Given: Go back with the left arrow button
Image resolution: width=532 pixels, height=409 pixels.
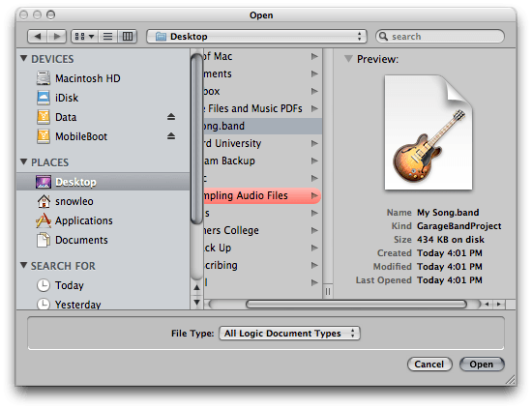Looking at the screenshot, I should (x=38, y=37).
